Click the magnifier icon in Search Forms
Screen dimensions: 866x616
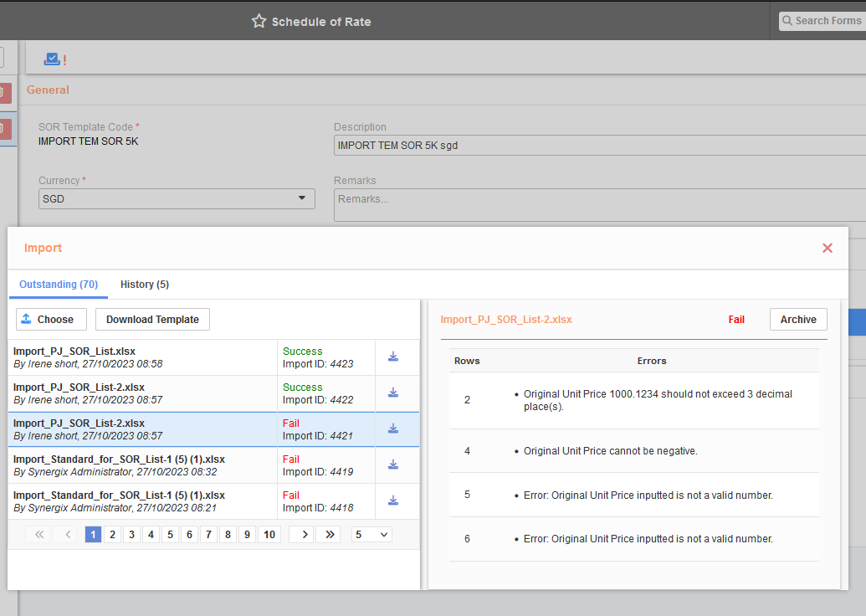pyautogui.click(x=787, y=20)
